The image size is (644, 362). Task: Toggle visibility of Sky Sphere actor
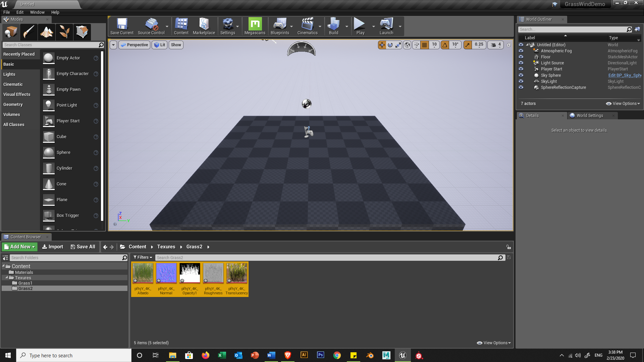(x=521, y=75)
